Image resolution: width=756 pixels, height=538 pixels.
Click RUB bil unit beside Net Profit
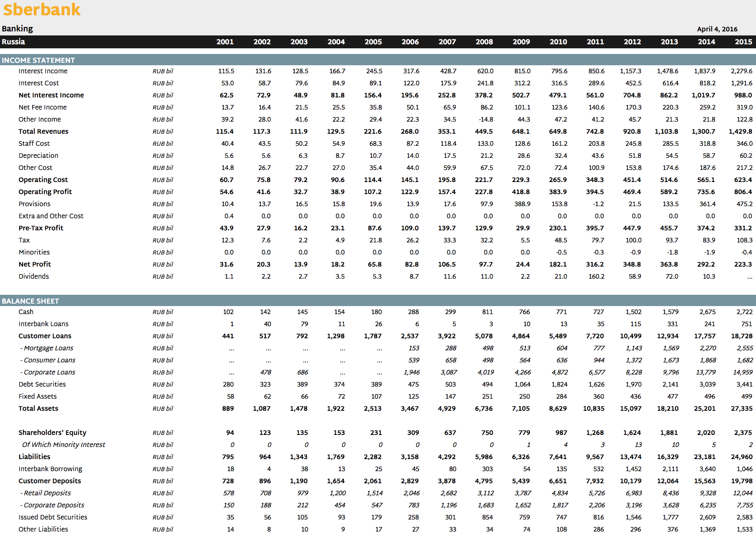coord(163,265)
